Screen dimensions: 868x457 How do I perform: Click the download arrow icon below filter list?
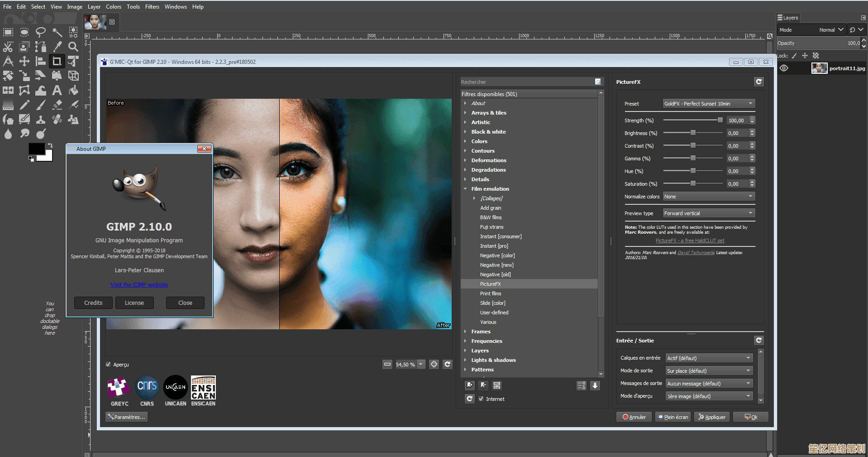click(x=595, y=385)
